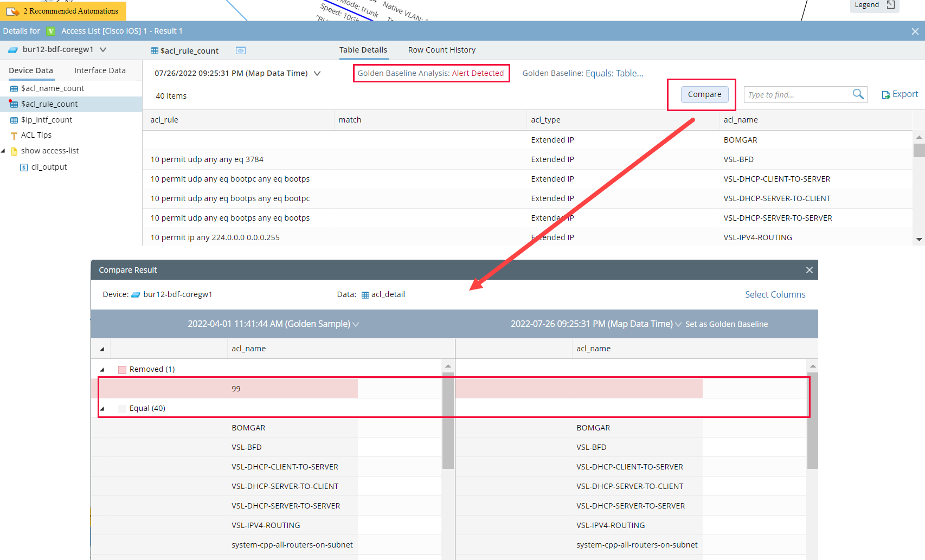Collapse the show access-list tree node
Viewport: 925px width, 560px height.
point(3,151)
